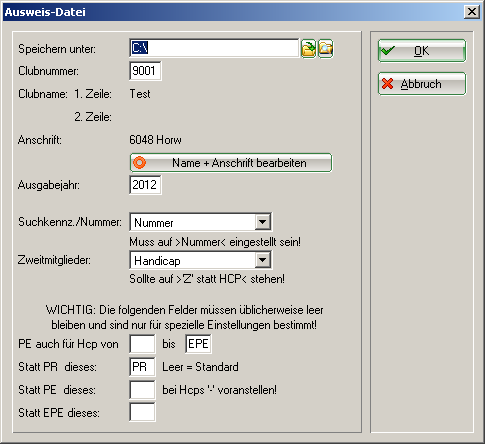The image size is (485, 444).
Task: Click the Statt PR field containing PR
Action: pos(142,367)
